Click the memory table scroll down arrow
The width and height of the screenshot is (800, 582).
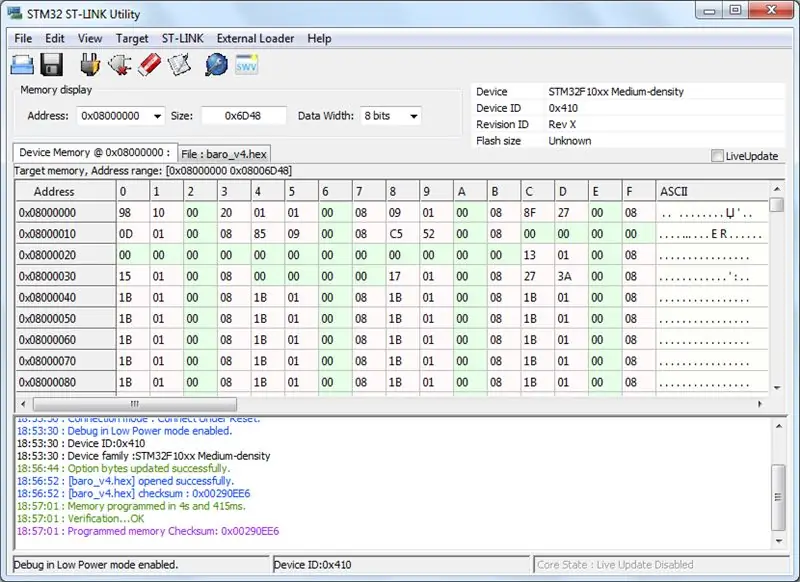(x=777, y=388)
